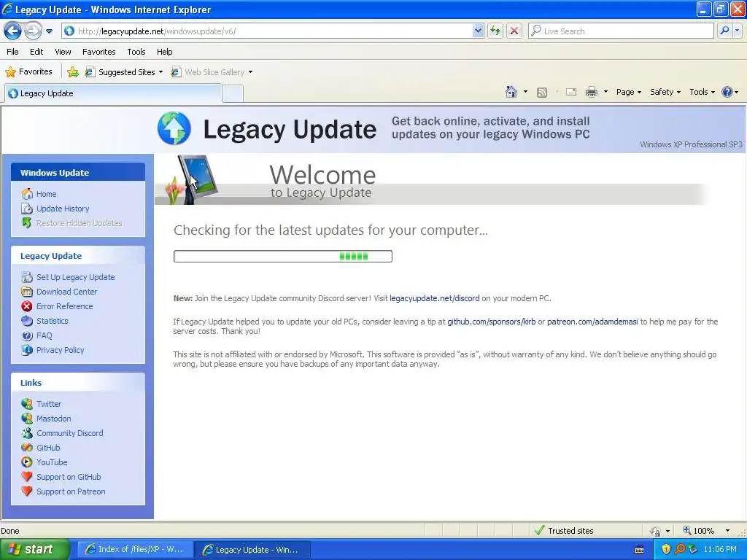Open the View menu
Image resolution: width=747 pixels, height=560 pixels.
coord(63,52)
